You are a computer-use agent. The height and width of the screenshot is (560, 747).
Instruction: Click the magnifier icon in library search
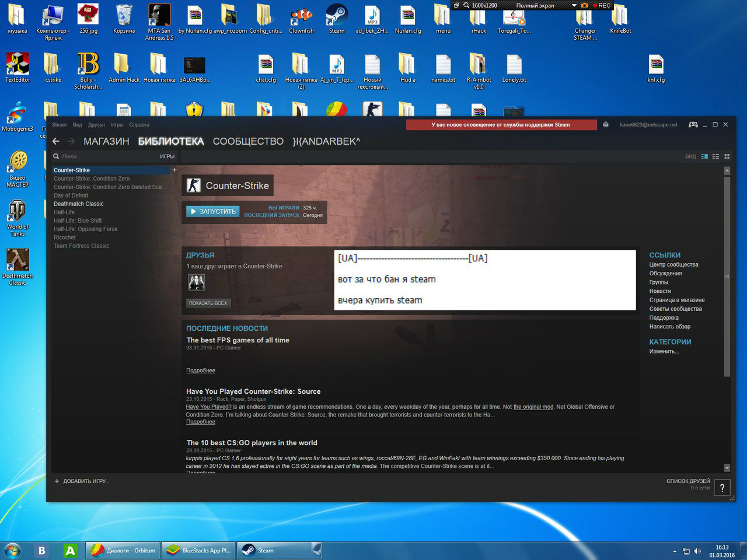(56, 156)
